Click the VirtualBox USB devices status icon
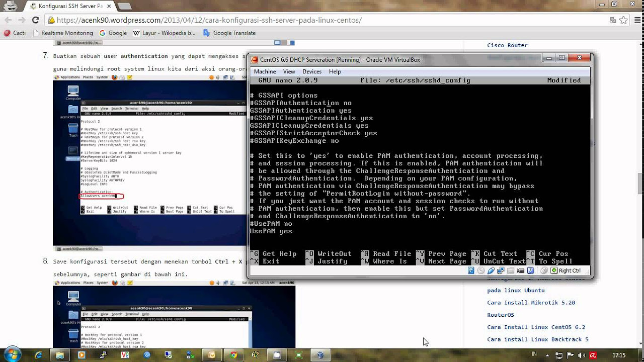 click(491, 270)
